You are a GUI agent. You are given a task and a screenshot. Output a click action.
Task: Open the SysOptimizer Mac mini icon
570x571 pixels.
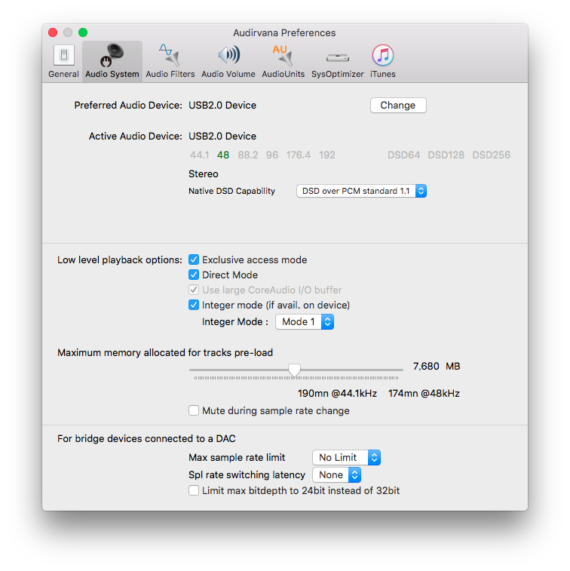tap(337, 58)
